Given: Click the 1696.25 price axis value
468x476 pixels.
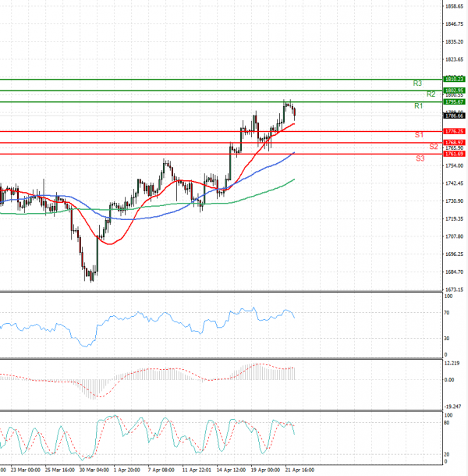Looking at the screenshot, I should click(x=454, y=254).
